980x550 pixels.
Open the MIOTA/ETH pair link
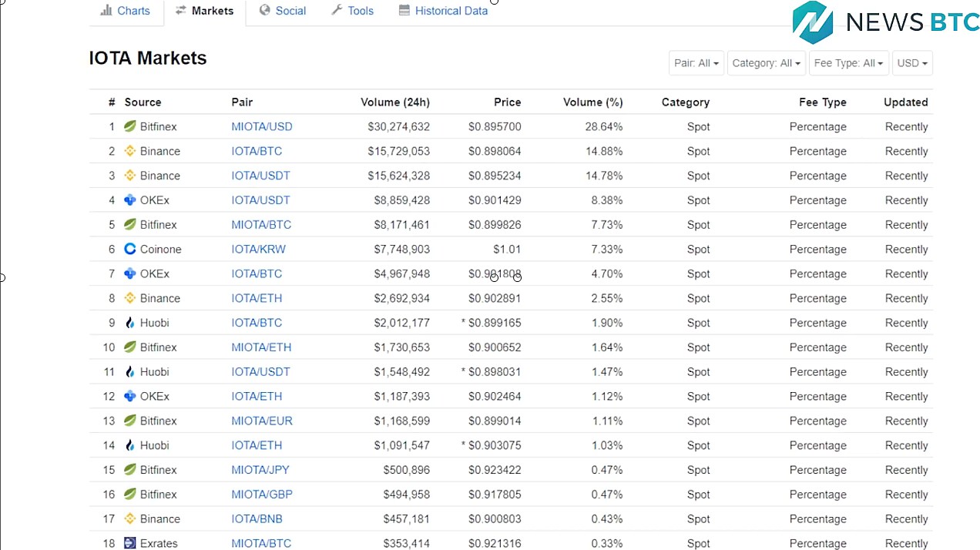pyautogui.click(x=261, y=347)
